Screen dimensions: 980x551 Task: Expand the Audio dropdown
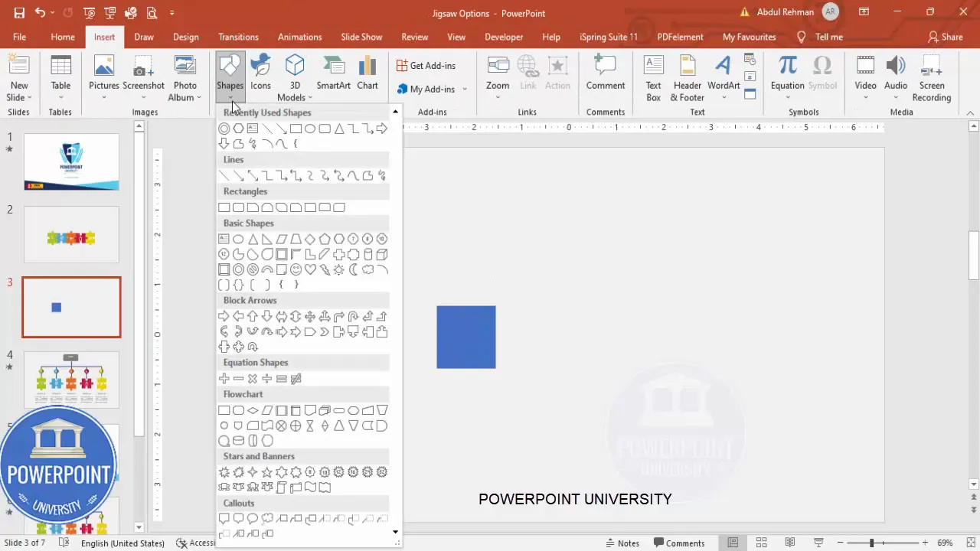[896, 98]
